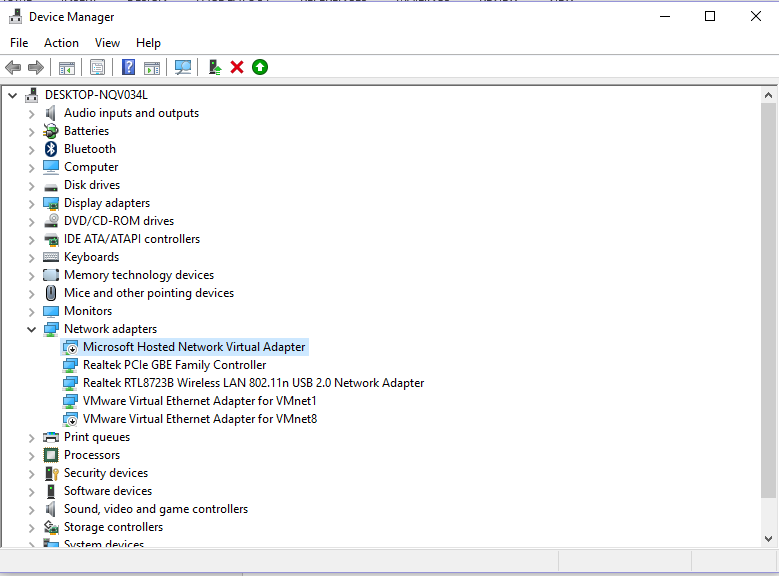Viewport: 779px width, 576px height.
Task: Click the Bluetooth category icon
Action: [51, 149]
